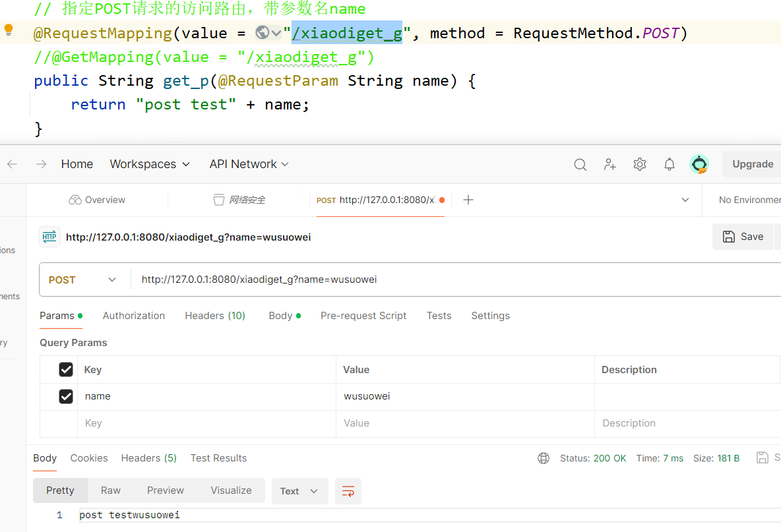Click the Upgrade button

pyautogui.click(x=752, y=164)
